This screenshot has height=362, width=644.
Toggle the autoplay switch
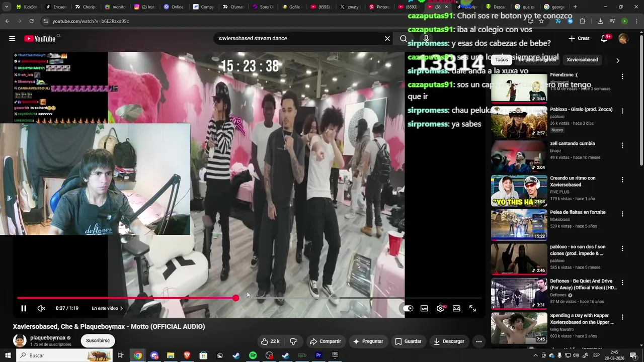coord(408,308)
